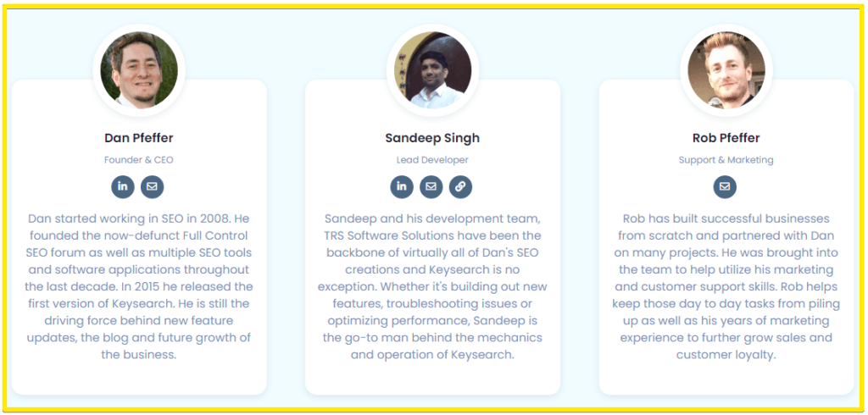Image resolution: width=868 pixels, height=415 pixels.
Task: Select the Dan Pfeffer name heading
Action: point(139,138)
